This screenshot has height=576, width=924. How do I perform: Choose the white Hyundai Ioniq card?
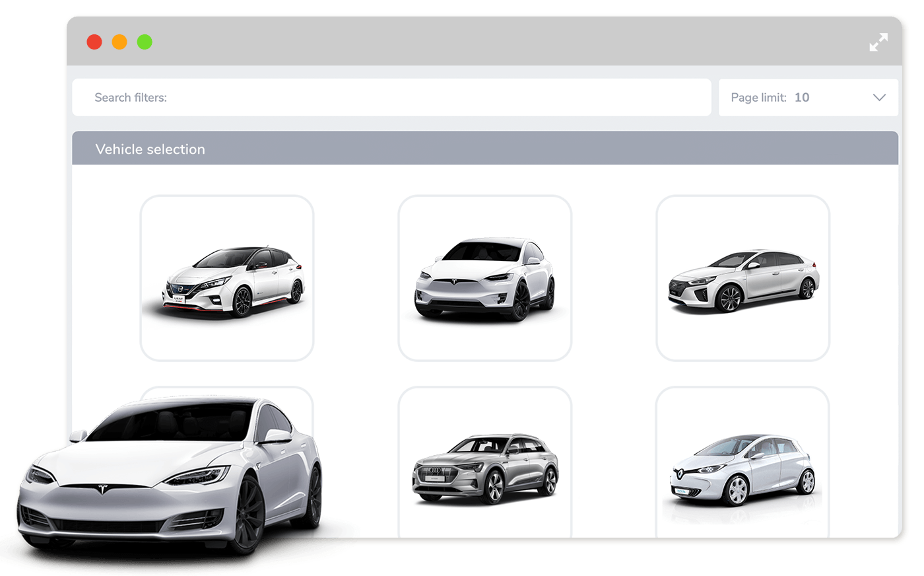(x=742, y=278)
